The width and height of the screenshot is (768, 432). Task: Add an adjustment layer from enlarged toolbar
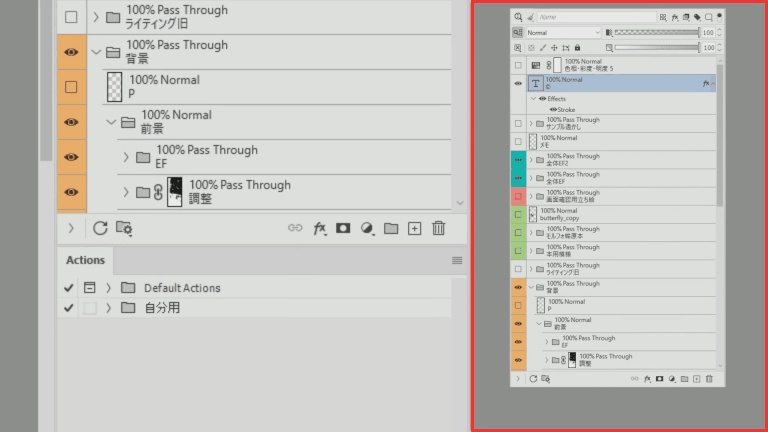coord(367,228)
